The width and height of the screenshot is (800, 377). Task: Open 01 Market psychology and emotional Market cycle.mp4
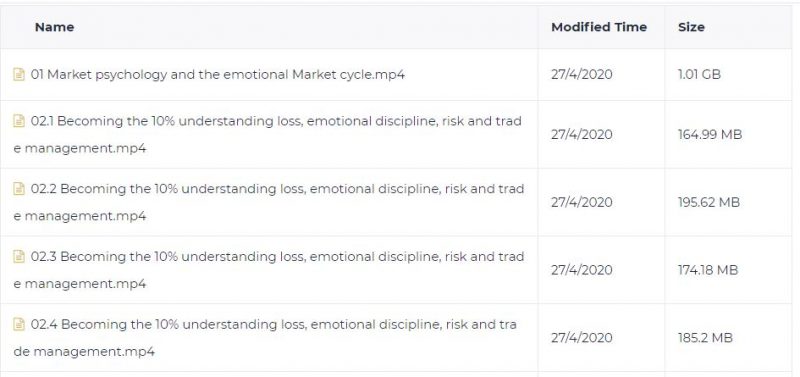(x=218, y=75)
